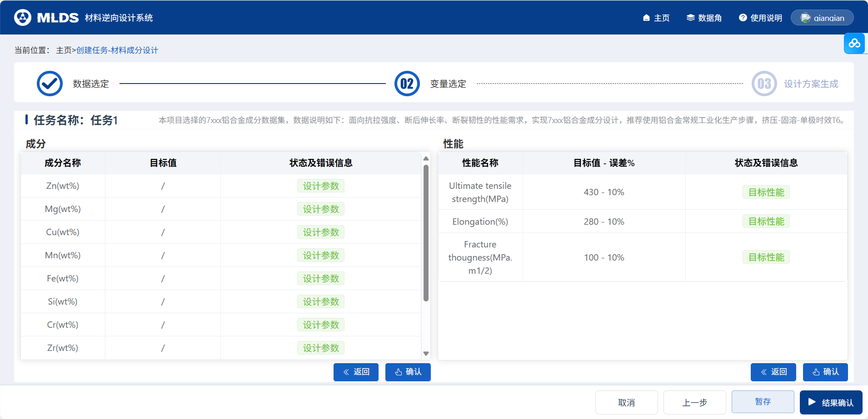This screenshot has width=868, height=419.
Task: Click 主页 in the breadcrumb path
Action: coord(64,50)
